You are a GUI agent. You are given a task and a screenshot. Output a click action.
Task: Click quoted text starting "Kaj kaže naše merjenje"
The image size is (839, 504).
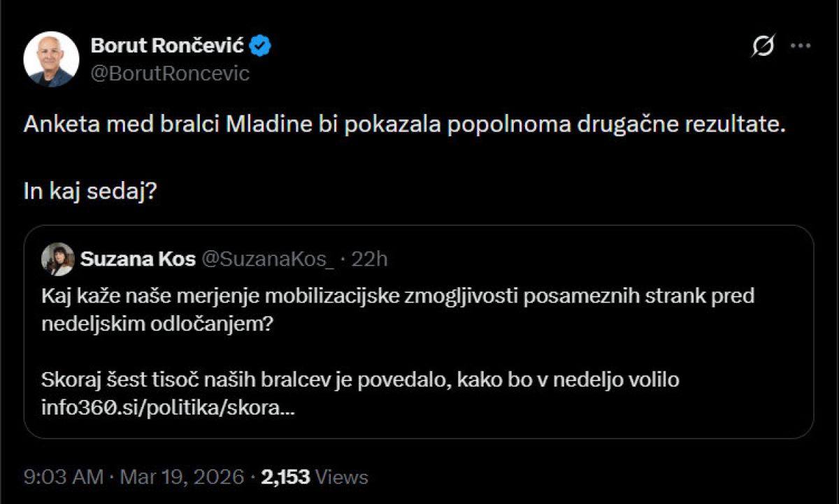398,296
